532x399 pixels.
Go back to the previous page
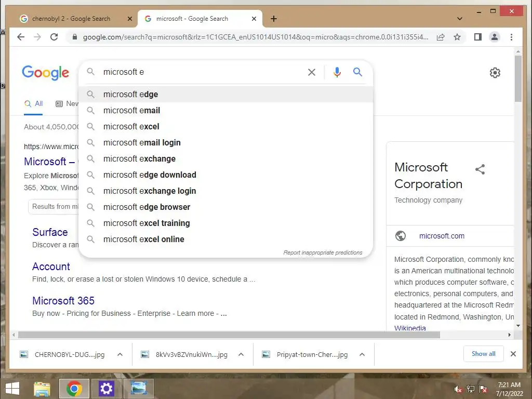[x=21, y=37]
